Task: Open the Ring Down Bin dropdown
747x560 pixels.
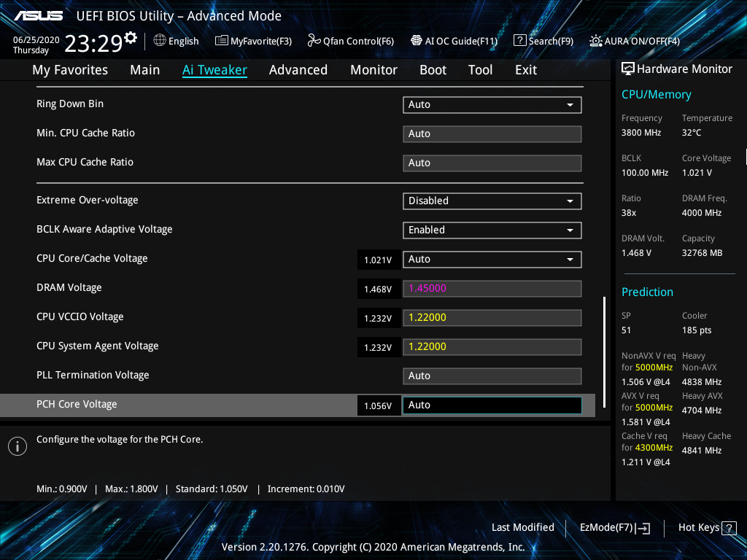Action: 492,105
